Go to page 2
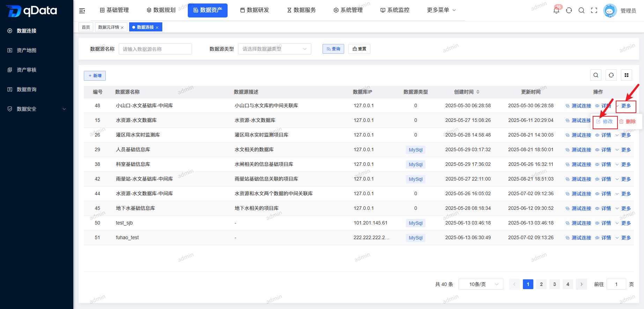 [x=541, y=284]
